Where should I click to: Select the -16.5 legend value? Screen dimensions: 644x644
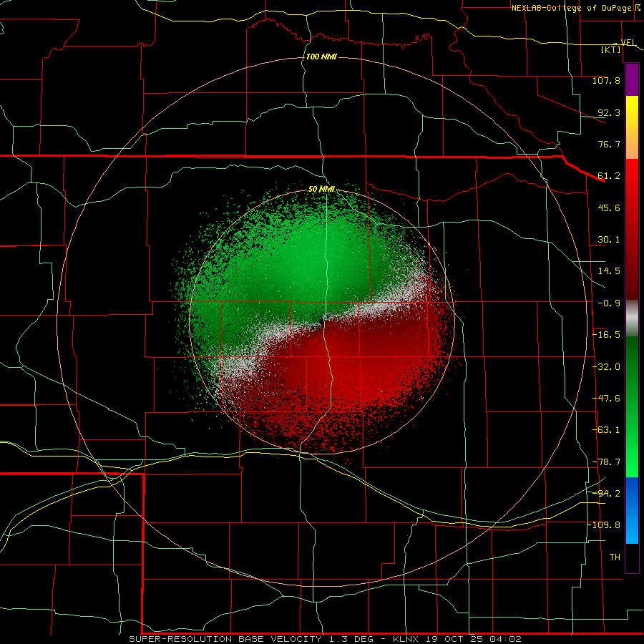point(606,335)
